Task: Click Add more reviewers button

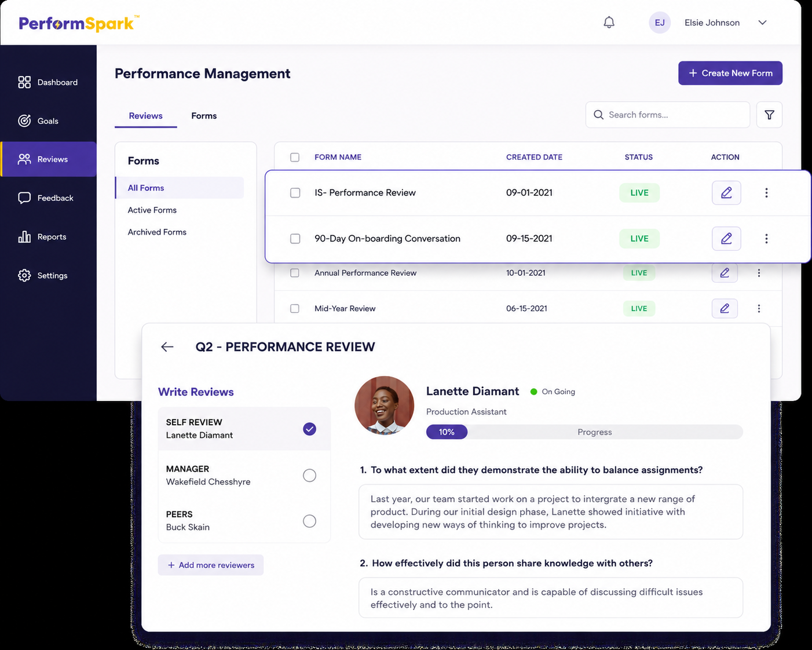Action: click(211, 565)
